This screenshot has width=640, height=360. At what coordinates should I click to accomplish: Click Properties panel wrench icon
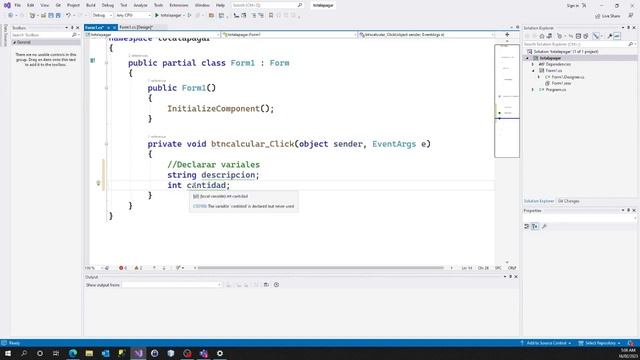[x=544, y=227]
